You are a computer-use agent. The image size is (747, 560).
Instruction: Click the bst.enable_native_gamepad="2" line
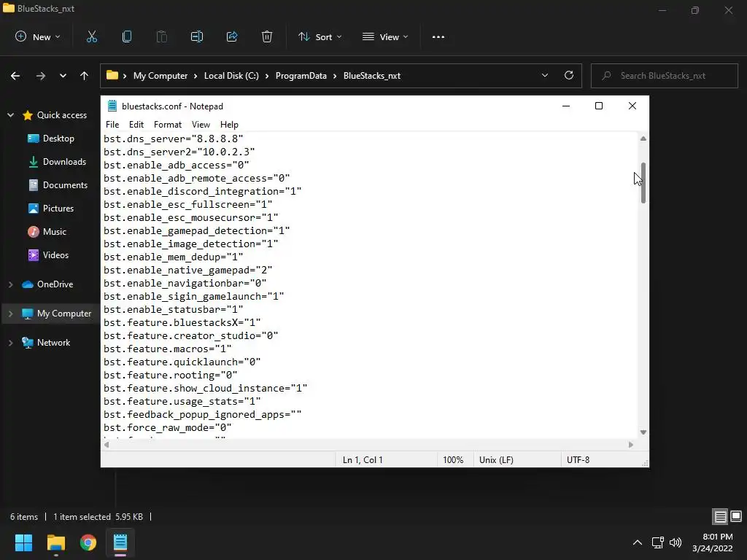pyautogui.click(x=188, y=270)
